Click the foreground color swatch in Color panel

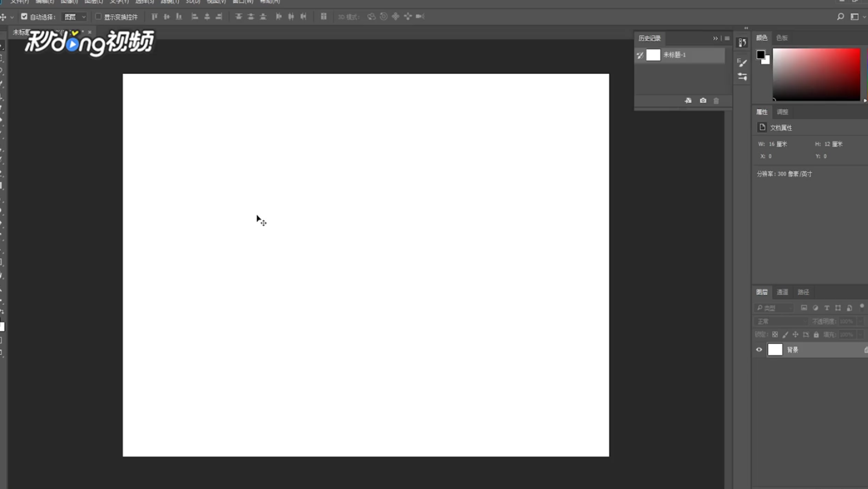click(x=761, y=55)
